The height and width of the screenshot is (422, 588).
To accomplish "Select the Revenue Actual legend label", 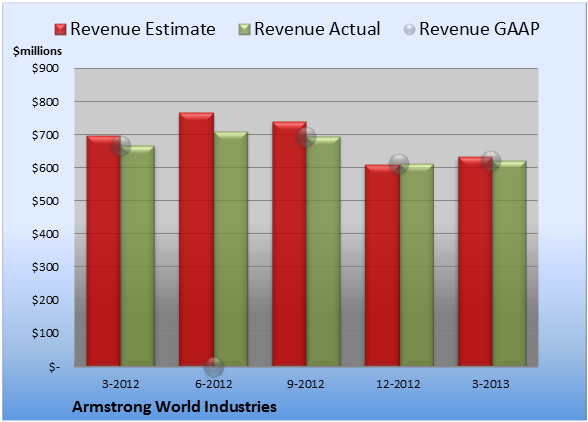I will (x=317, y=29).
